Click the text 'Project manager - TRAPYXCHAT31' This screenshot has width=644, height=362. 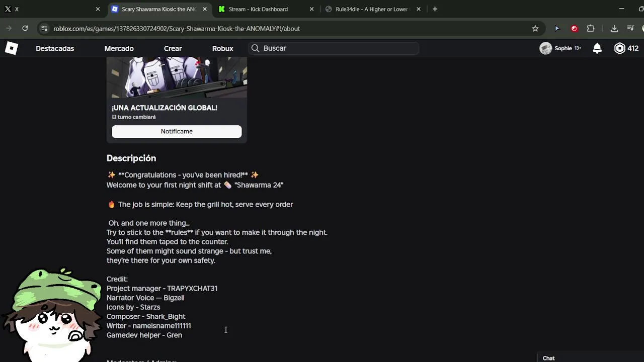[x=162, y=289]
